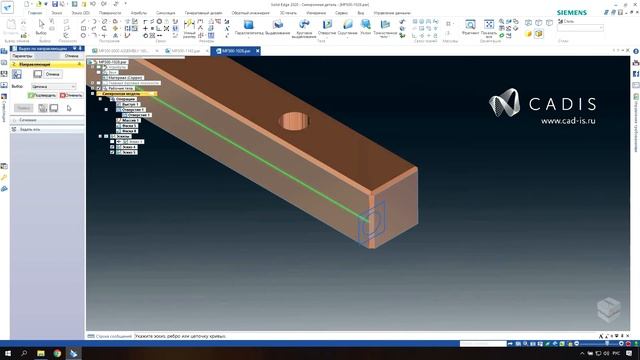Click the Draft (Уклон) tool

[x=366, y=27]
